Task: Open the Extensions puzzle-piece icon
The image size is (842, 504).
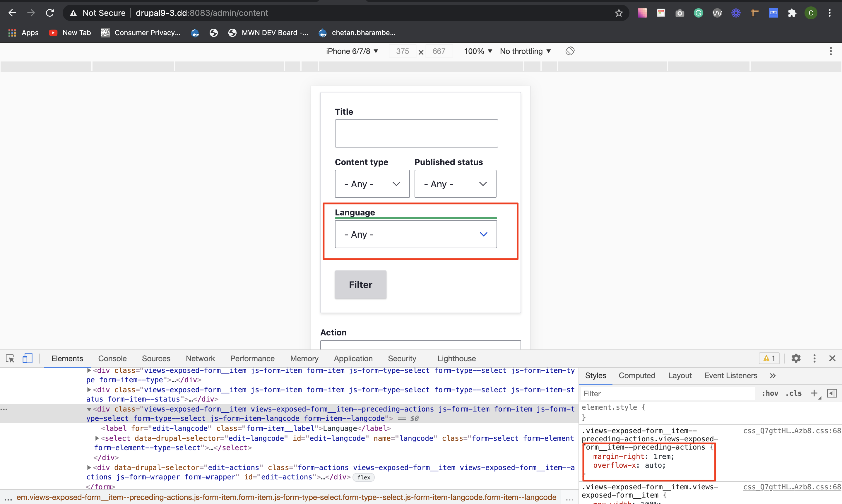Action: pos(792,13)
